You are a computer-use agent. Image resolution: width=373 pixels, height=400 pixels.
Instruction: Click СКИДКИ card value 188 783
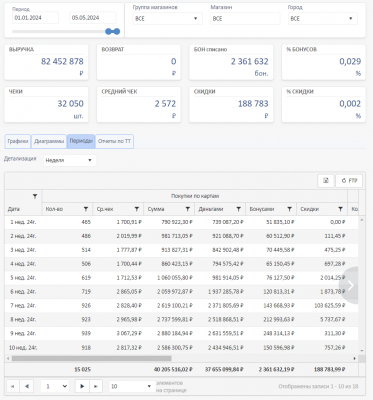pos(253,104)
